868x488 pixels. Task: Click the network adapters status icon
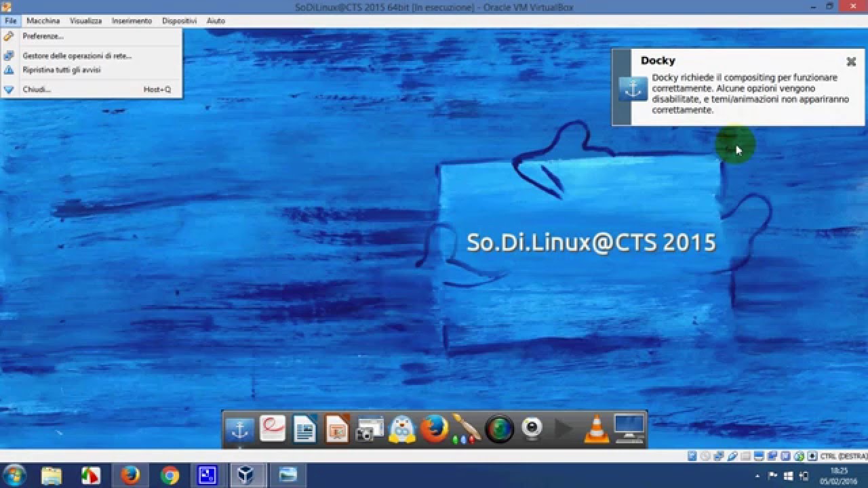point(719,456)
